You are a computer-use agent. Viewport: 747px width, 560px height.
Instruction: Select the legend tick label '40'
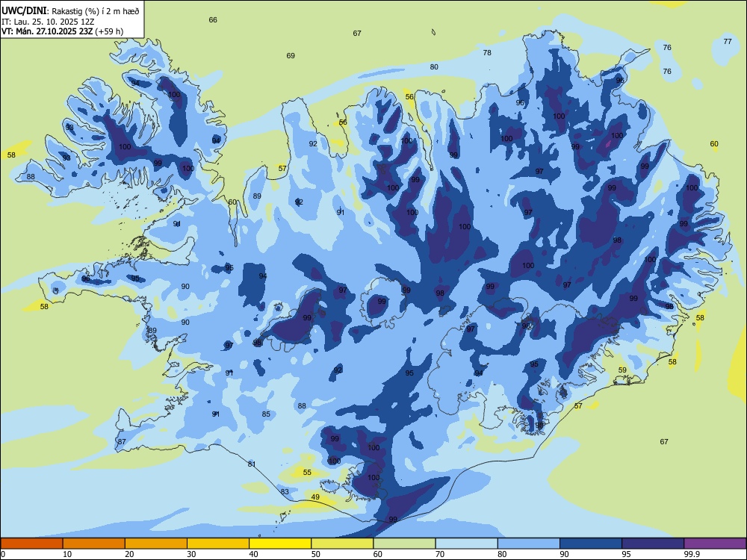tap(253, 554)
